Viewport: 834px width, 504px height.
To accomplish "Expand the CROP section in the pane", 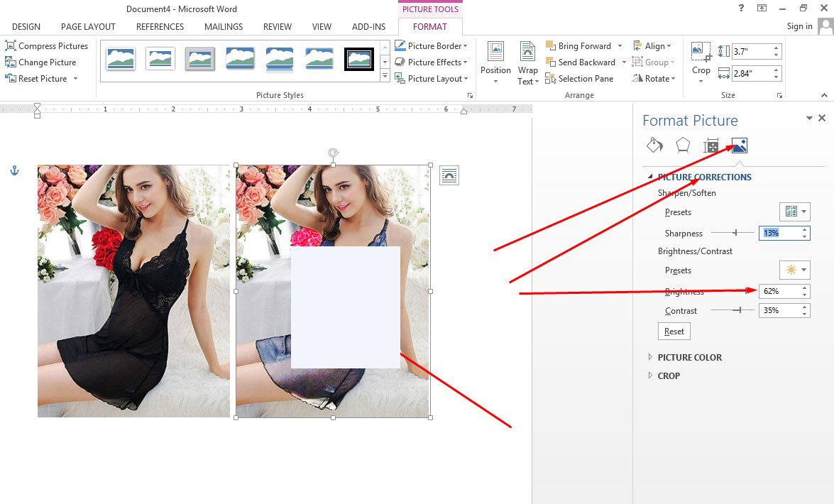I will (669, 376).
